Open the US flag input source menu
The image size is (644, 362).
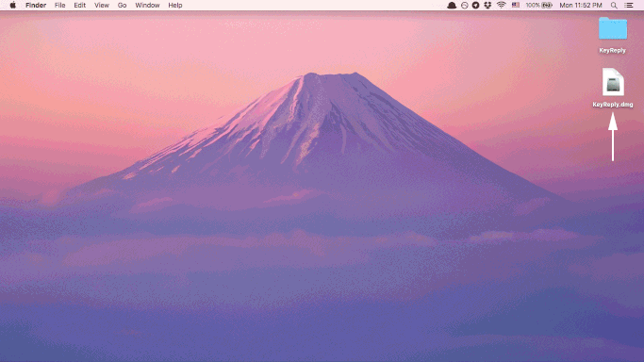(x=516, y=6)
